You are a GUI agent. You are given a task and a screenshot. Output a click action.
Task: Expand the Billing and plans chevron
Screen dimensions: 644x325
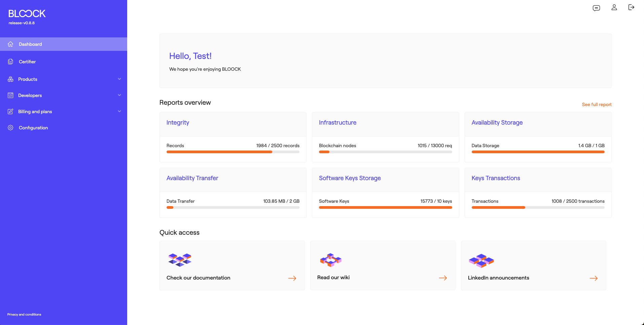[119, 111]
